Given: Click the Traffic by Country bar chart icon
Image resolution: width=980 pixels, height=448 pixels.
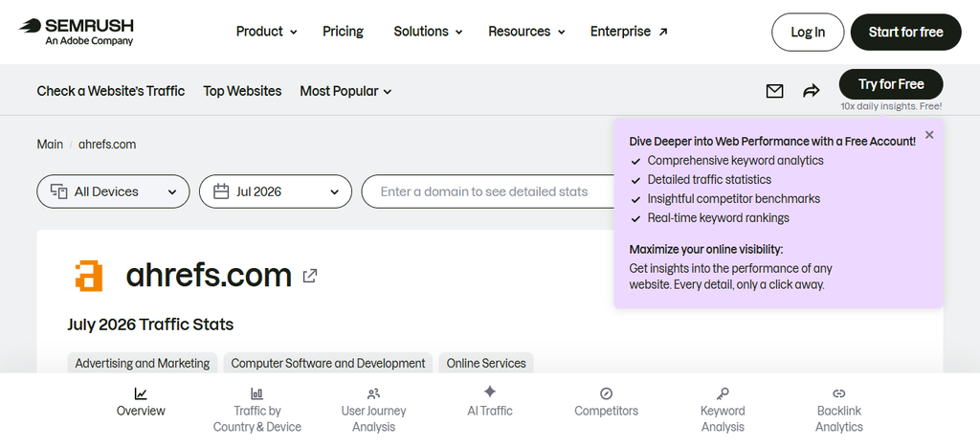Looking at the screenshot, I should tap(256, 393).
